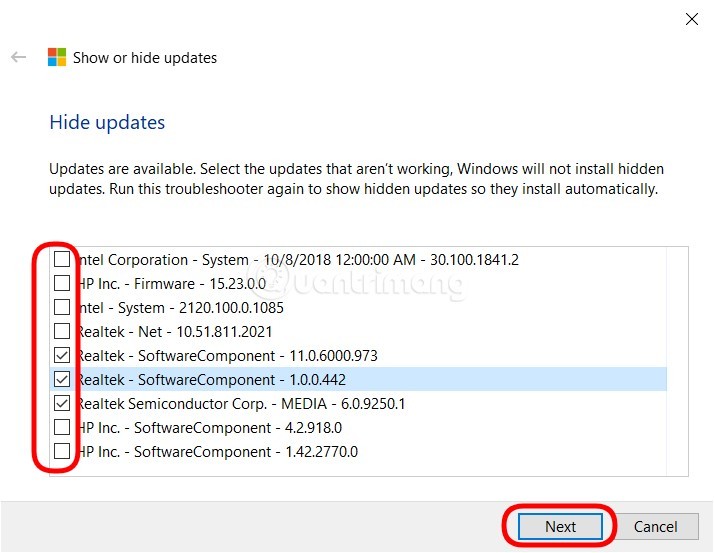Check the Intel Corporation System 30.100.1841.2 checkbox
The width and height of the screenshot is (714, 553).
pos(62,260)
